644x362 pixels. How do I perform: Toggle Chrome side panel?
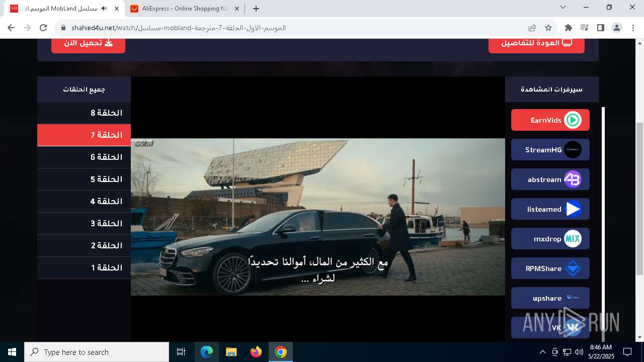click(600, 28)
